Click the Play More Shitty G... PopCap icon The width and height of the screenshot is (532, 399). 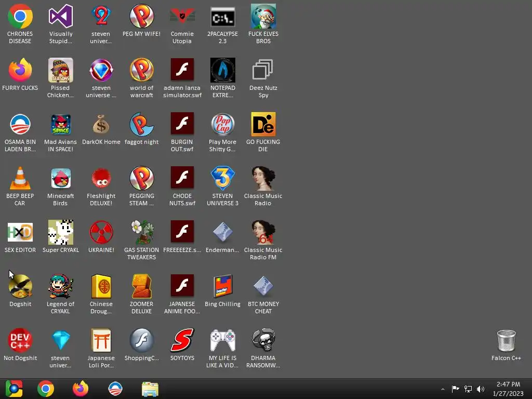(x=222, y=131)
